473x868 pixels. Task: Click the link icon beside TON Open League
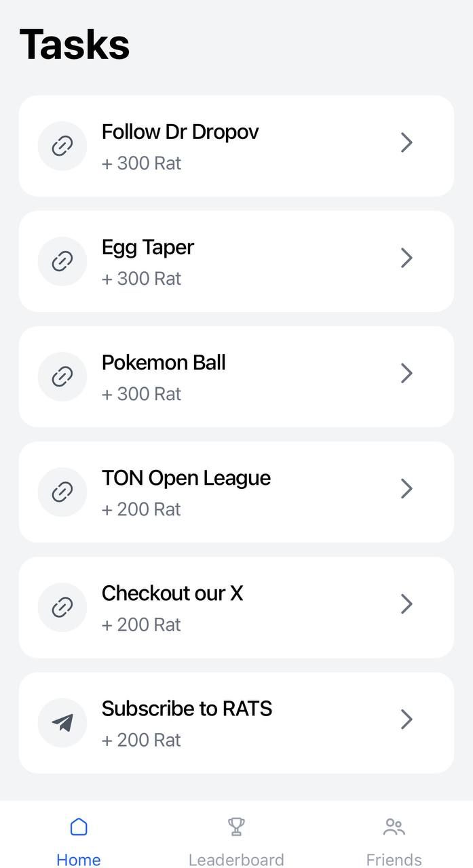click(62, 492)
